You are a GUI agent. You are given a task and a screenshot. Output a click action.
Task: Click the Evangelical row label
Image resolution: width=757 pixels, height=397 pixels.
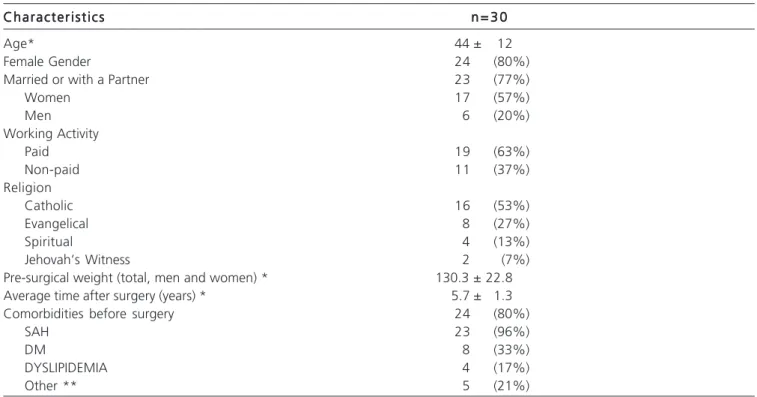click(x=56, y=224)
